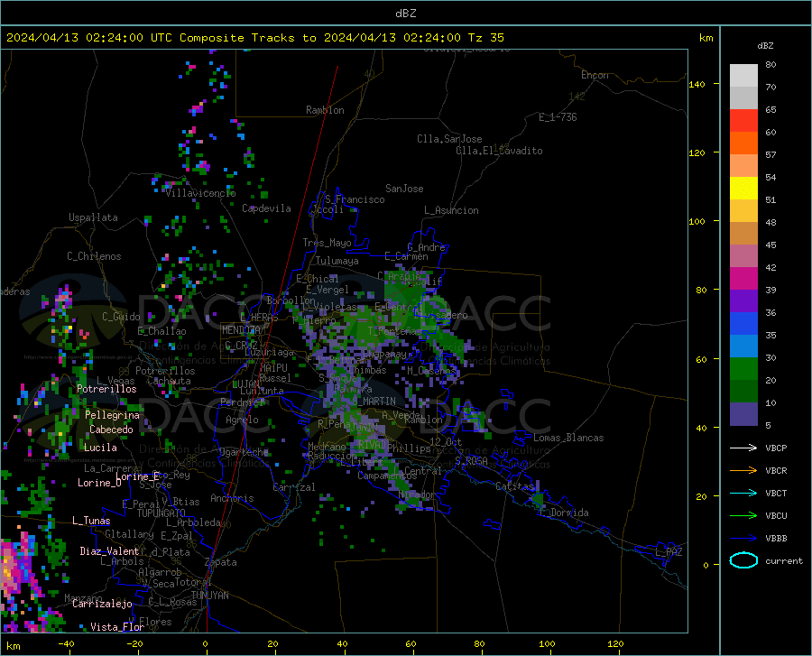Click the Encon label in upper right
Image resolution: width=812 pixels, height=656 pixels.
[x=595, y=75]
